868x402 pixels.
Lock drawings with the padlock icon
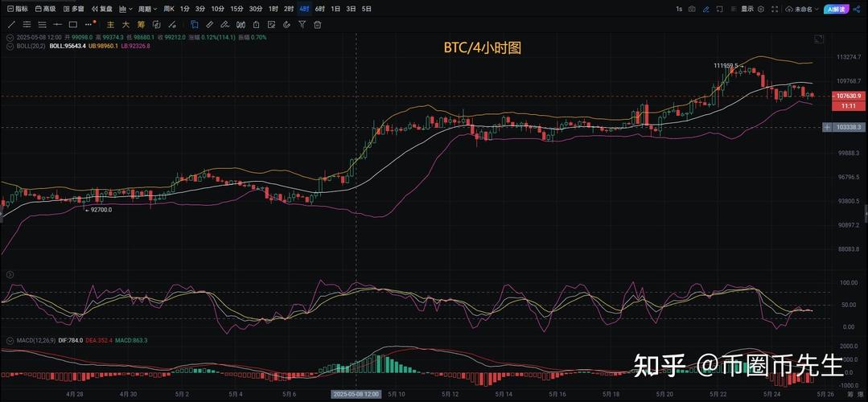[256, 25]
